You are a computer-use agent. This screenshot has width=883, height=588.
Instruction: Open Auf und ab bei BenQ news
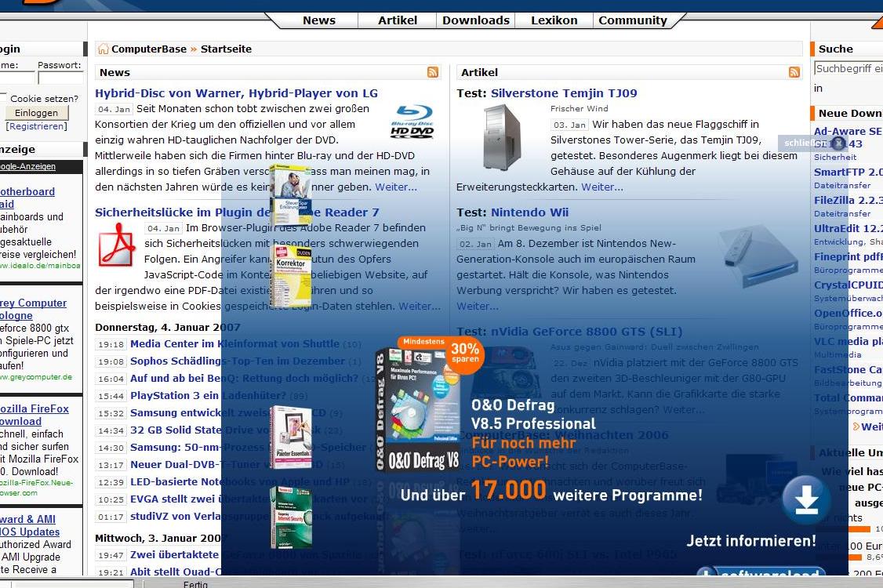(x=244, y=379)
